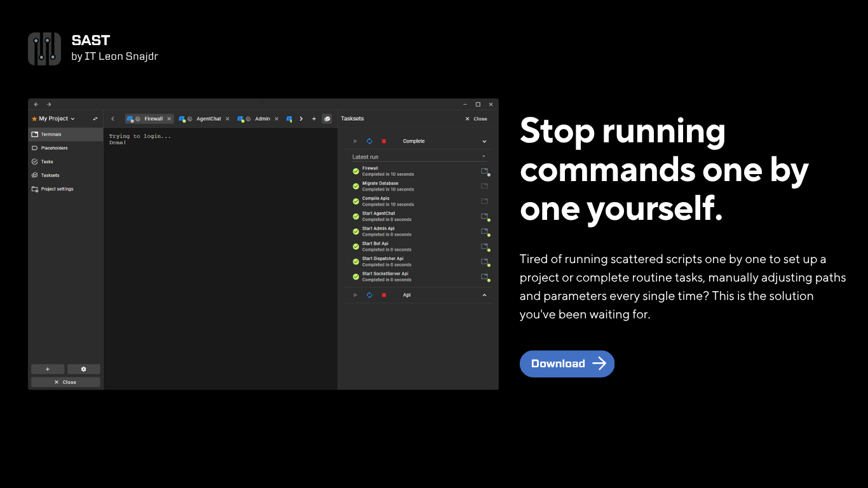Screen dimensions: 868x488
Task: Click the SAST logo icon
Action: coord(44,49)
